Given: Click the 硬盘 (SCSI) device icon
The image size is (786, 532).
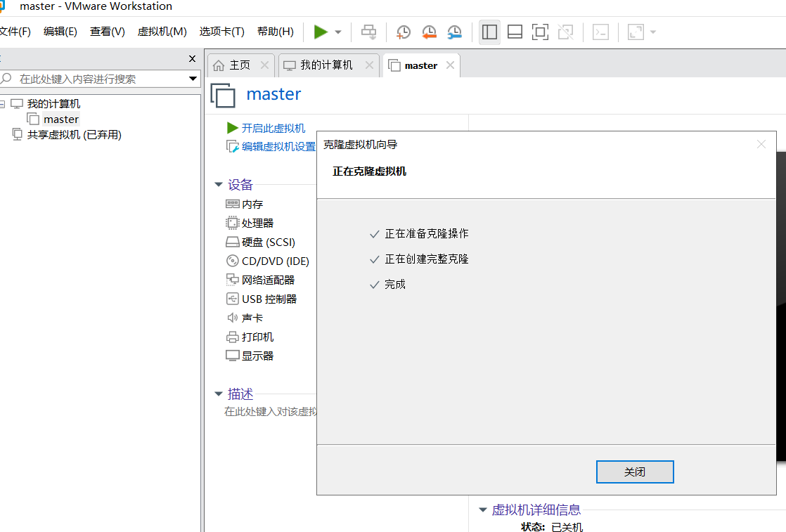Looking at the screenshot, I should (232, 242).
